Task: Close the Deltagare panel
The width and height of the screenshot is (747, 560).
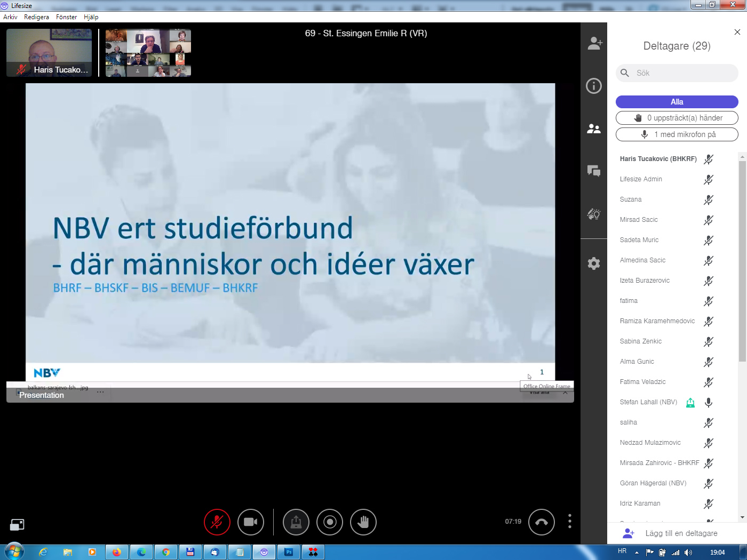Action: (737, 32)
